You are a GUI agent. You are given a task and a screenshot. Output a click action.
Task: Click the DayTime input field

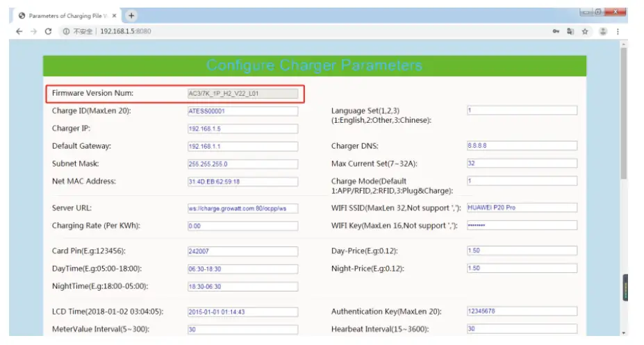tap(242, 269)
